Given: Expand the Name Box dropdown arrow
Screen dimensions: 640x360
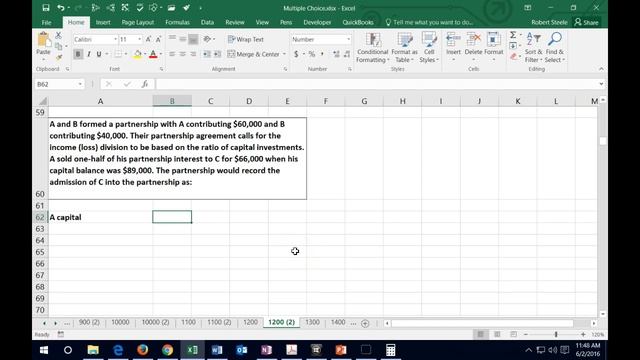Looking at the screenshot, I should click(x=80, y=84).
